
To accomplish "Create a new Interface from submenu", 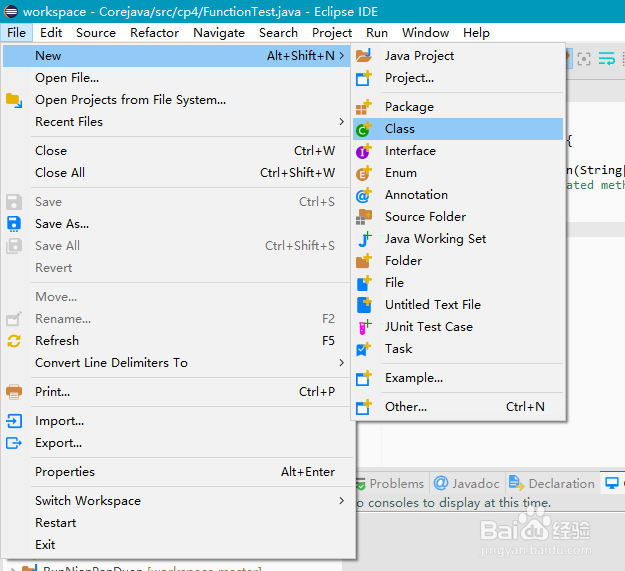I will pyautogui.click(x=458, y=151).
